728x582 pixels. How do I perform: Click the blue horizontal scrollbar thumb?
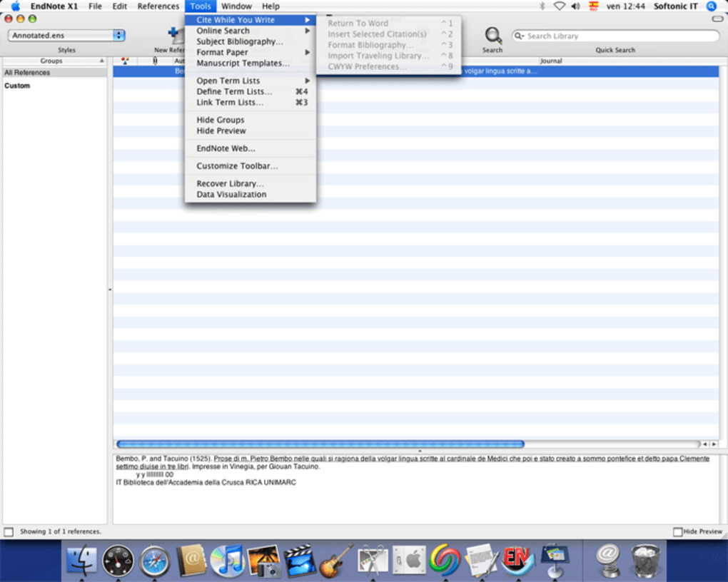click(320, 444)
